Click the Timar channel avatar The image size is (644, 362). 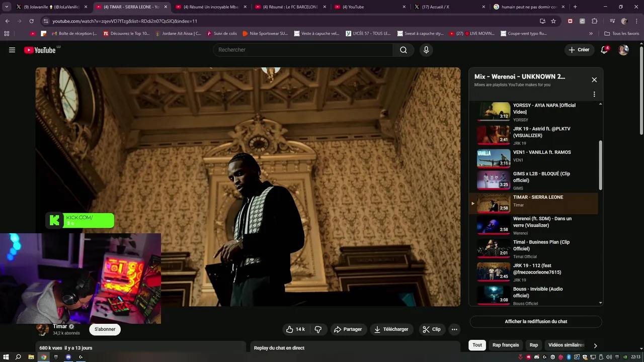pos(43,329)
